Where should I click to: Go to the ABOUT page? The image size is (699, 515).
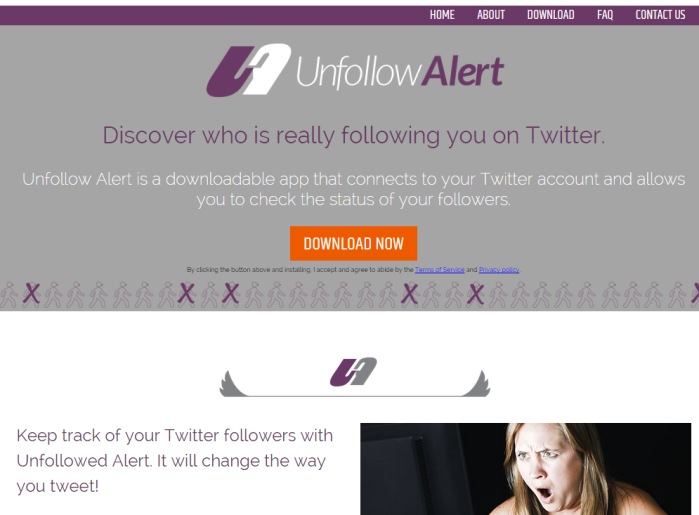click(x=491, y=15)
